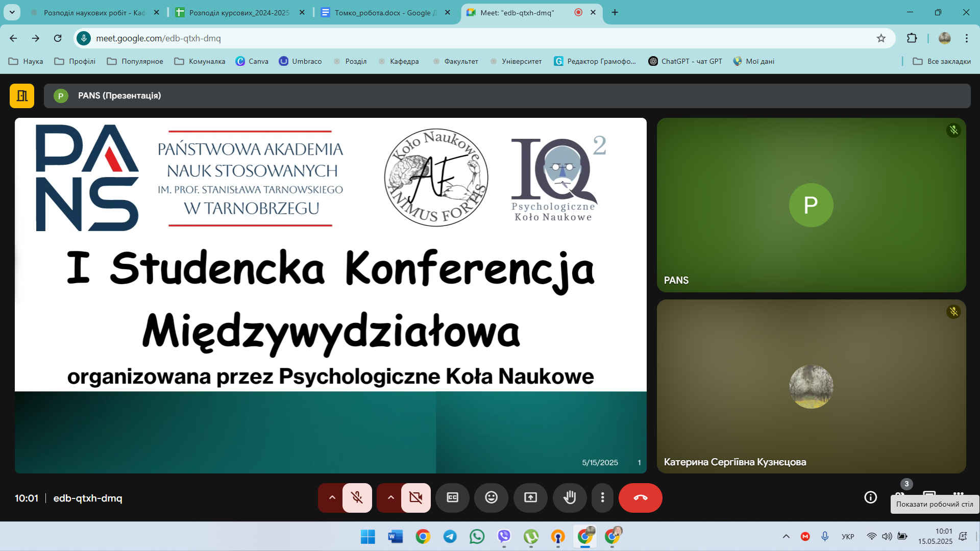This screenshot has height=551, width=980.
Task: Open the ChatGPT - чат GPT bookmark
Action: point(685,61)
